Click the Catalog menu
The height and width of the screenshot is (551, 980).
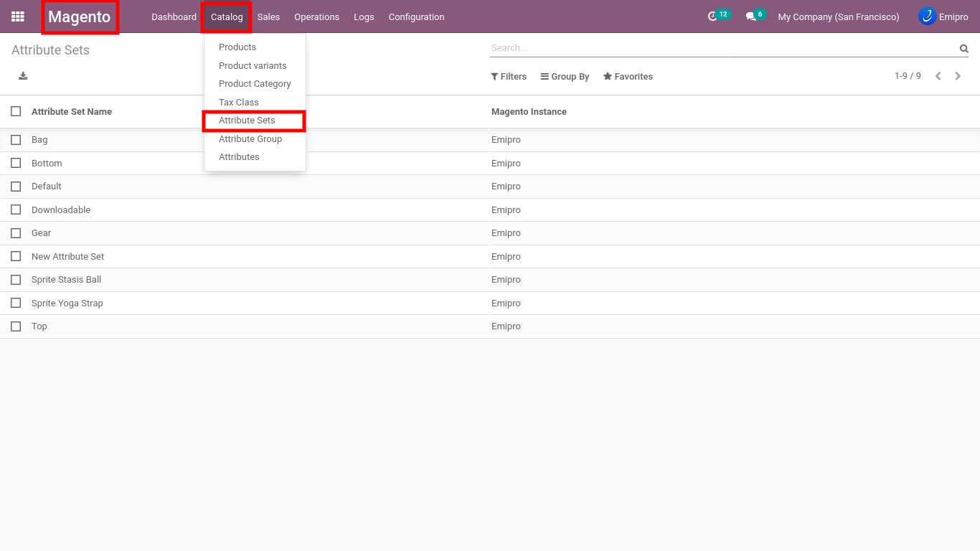pyautogui.click(x=227, y=17)
